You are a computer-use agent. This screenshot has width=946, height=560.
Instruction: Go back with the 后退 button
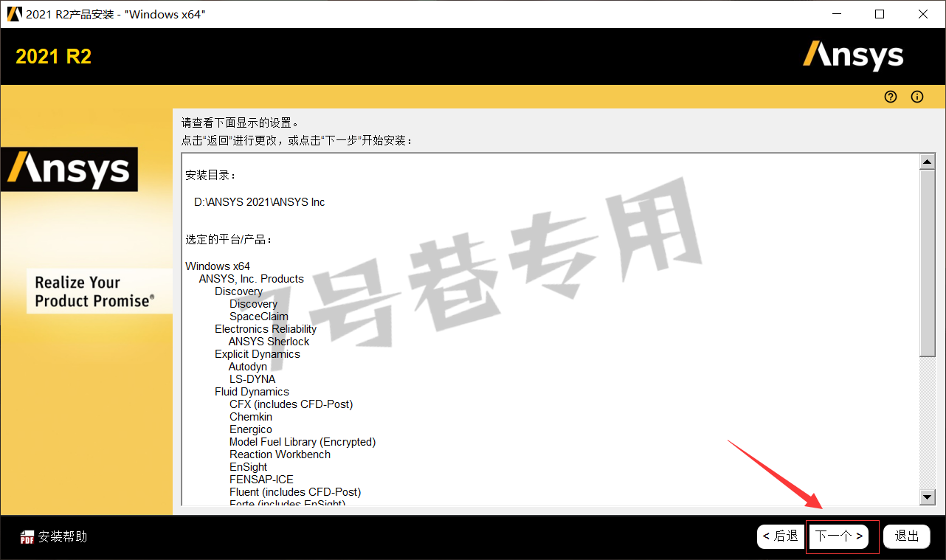pyautogui.click(x=781, y=536)
